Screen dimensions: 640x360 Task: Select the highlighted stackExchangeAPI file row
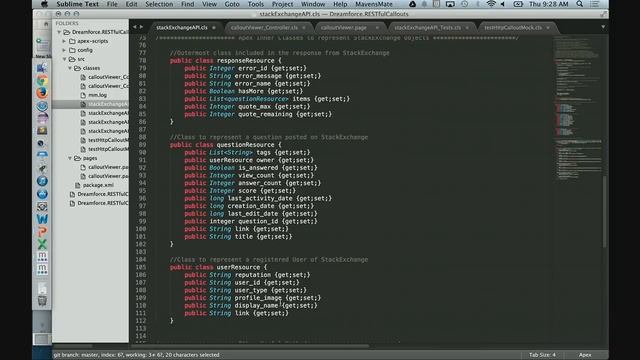point(91,104)
